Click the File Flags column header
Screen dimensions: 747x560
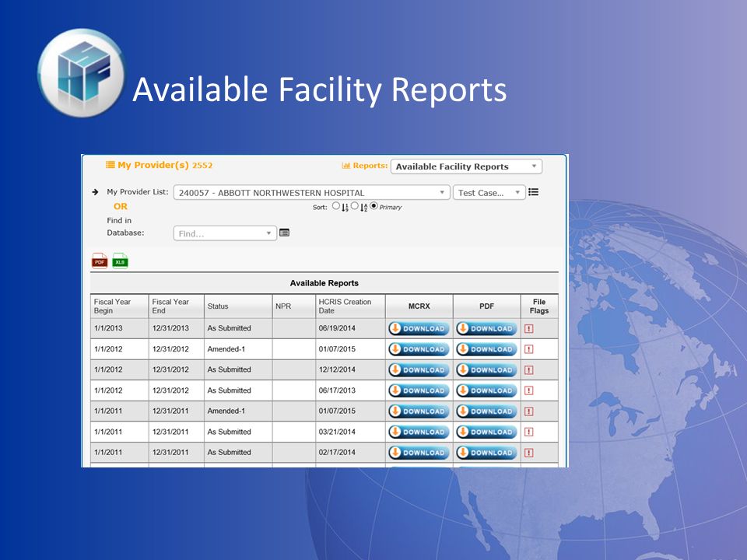click(539, 306)
